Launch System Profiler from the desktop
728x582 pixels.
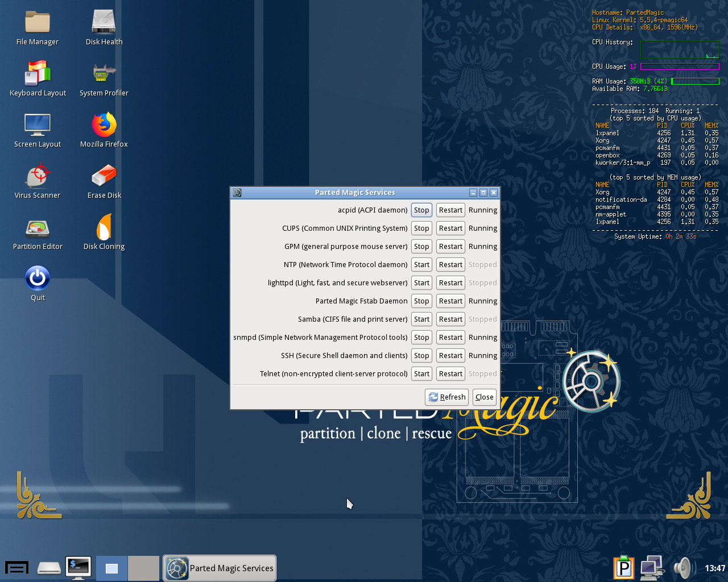point(104,75)
